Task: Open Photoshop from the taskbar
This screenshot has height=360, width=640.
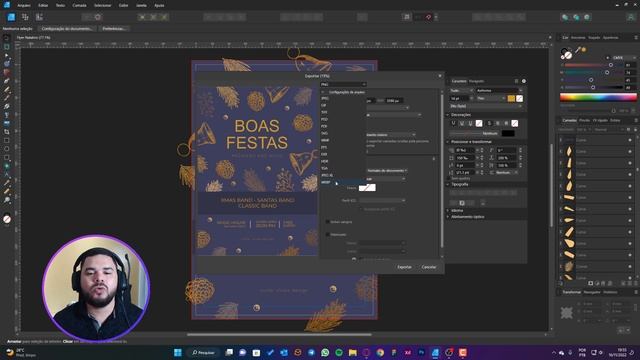Action: click(x=421, y=352)
